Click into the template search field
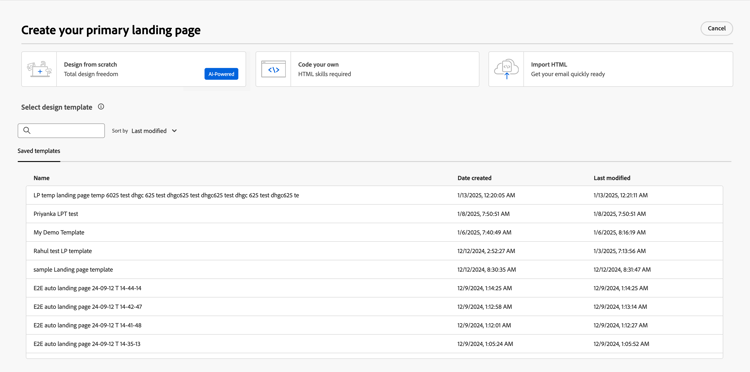 click(61, 131)
